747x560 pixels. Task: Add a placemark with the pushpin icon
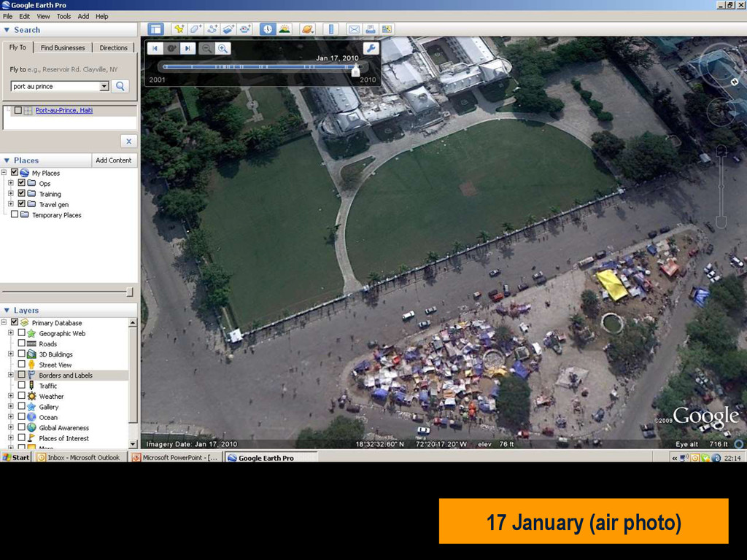[179, 29]
